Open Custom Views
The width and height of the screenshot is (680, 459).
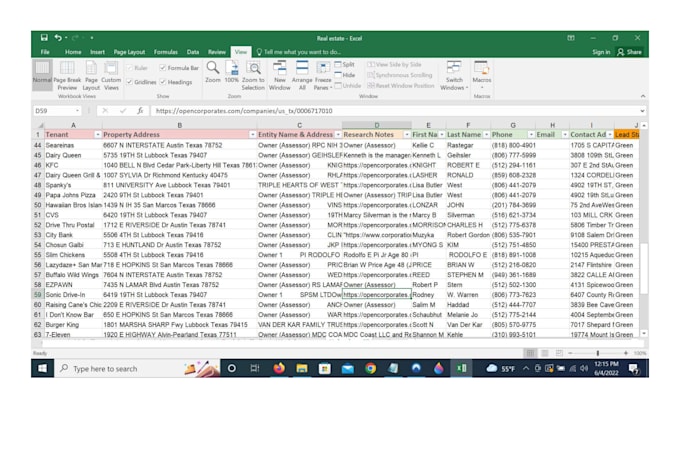click(x=111, y=75)
